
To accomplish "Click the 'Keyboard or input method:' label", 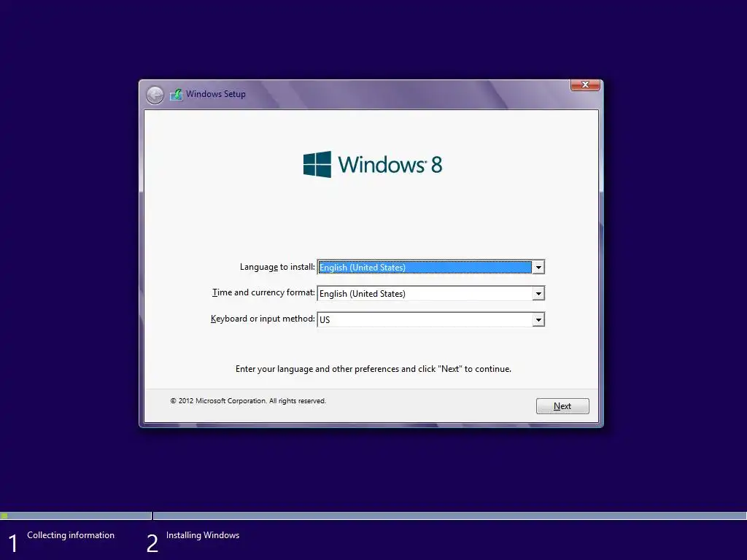I will [x=263, y=319].
